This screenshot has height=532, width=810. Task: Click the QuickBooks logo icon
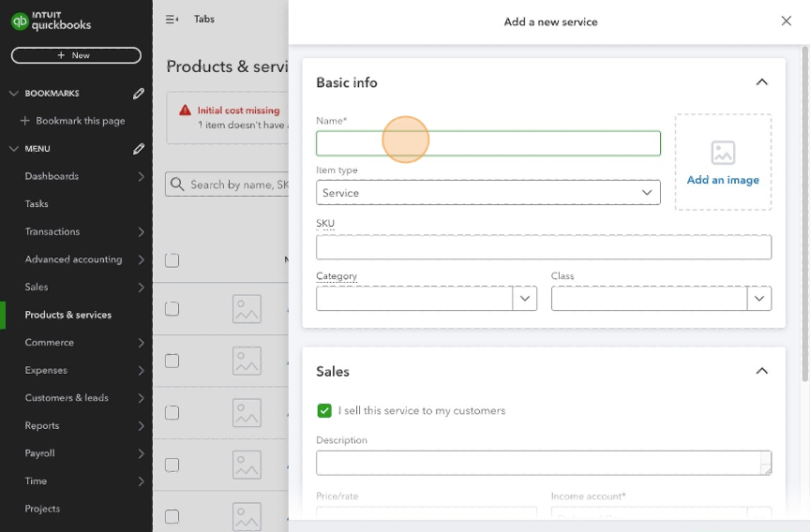[x=19, y=21]
